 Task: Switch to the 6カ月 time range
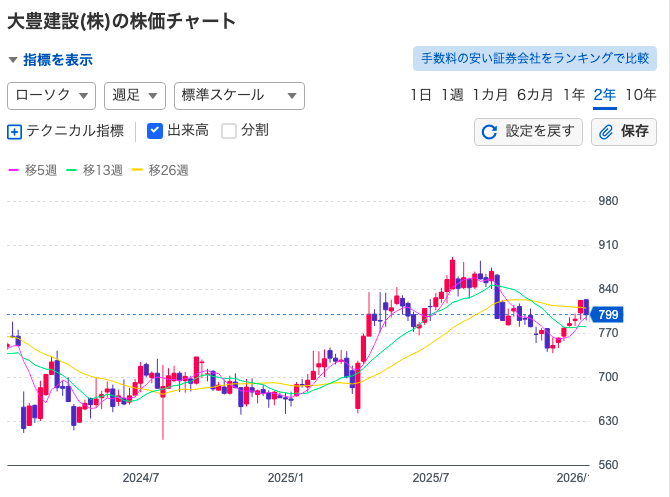click(x=535, y=95)
